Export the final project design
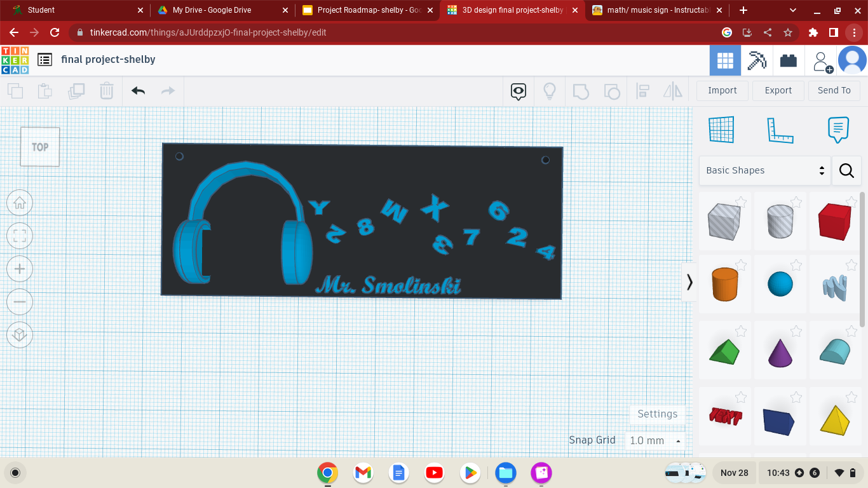This screenshot has height=488, width=868. click(x=778, y=90)
